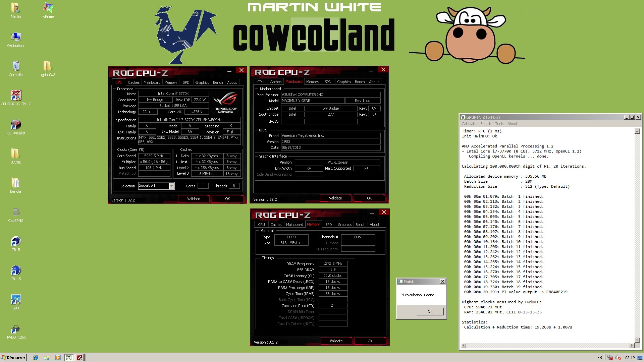This screenshot has width=644, height=362.
Task: Launch the CB15 Cinebench shortcut
Action: click(16, 244)
